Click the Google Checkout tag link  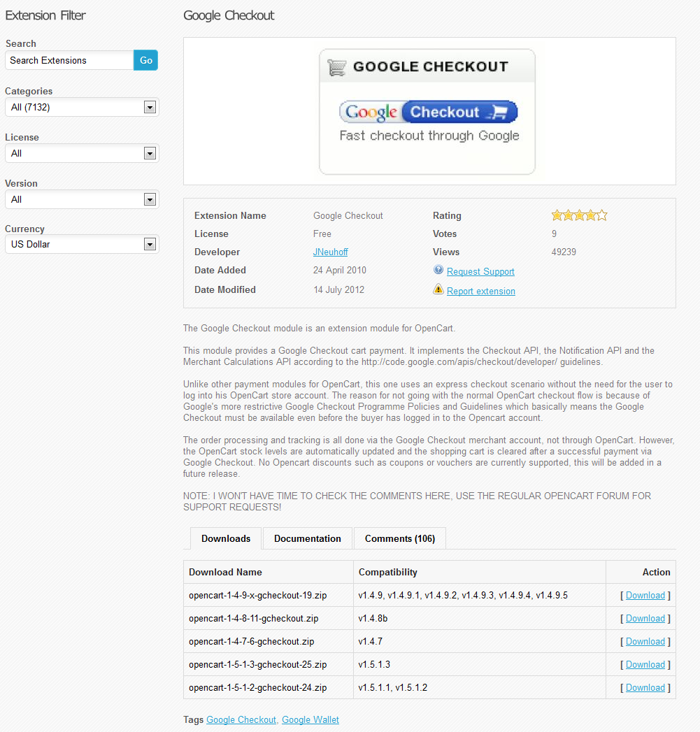[x=241, y=719]
